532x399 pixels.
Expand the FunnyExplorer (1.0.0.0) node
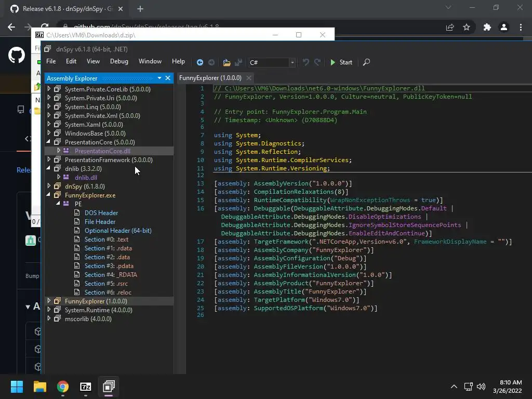49,301
